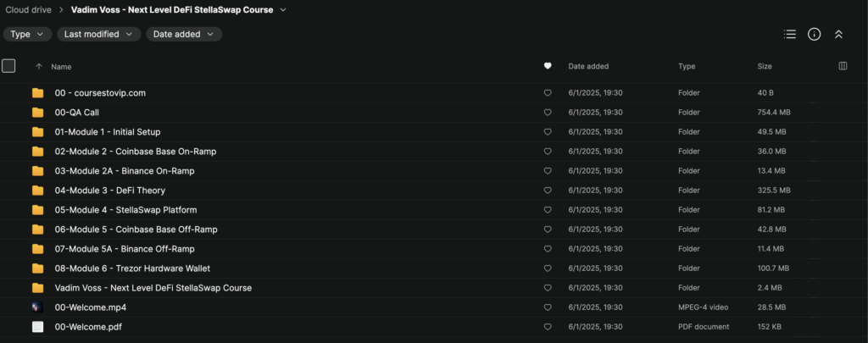The image size is (868, 343).
Task: Open column settings icon in header
Action: point(843,66)
